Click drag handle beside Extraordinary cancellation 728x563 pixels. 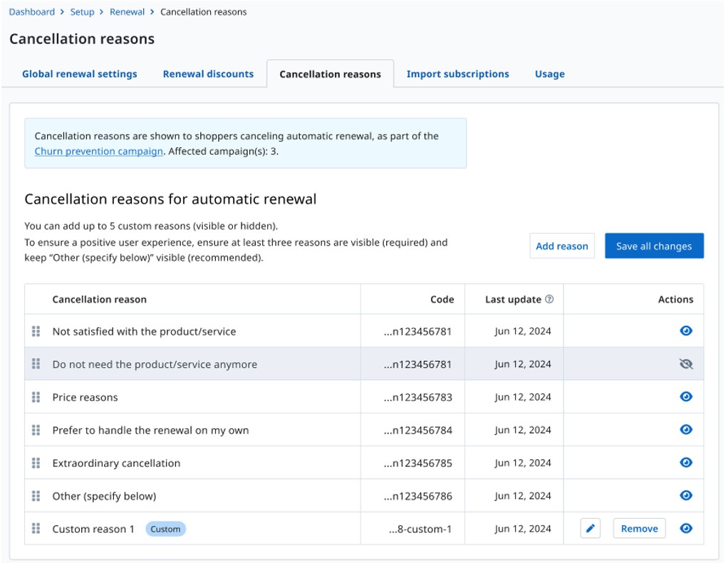pos(36,463)
